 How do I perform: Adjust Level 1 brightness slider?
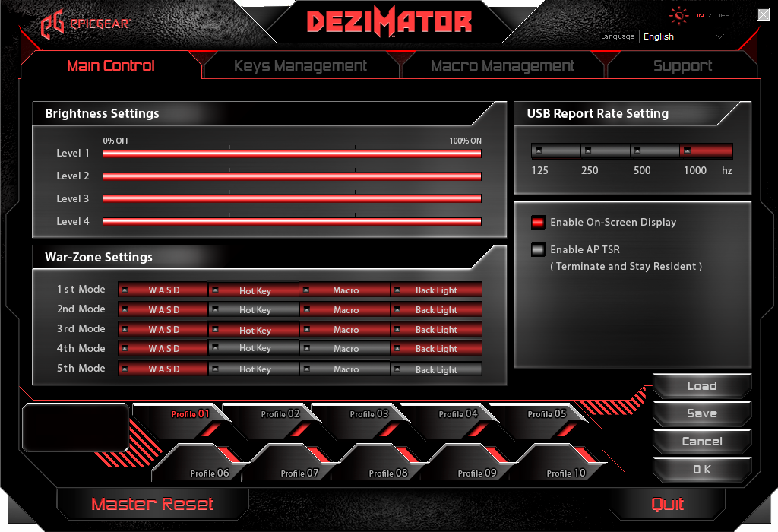(x=292, y=154)
